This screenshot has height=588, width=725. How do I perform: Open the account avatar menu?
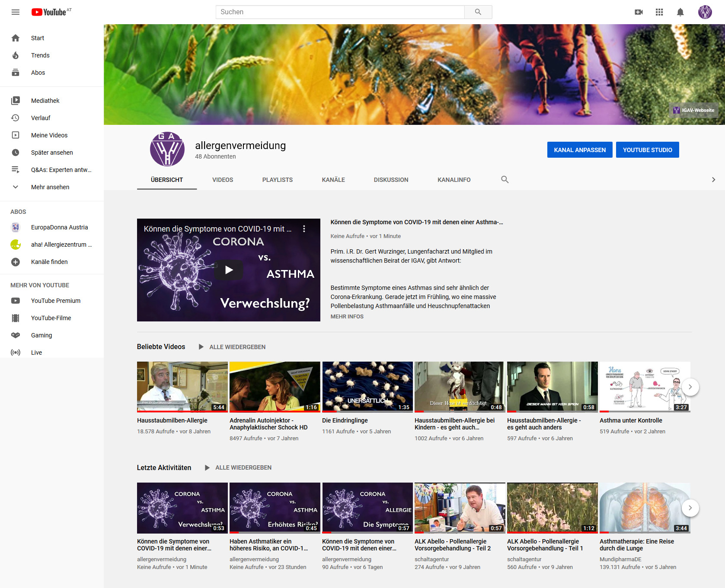pyautogui.click(x=705, y=12)
